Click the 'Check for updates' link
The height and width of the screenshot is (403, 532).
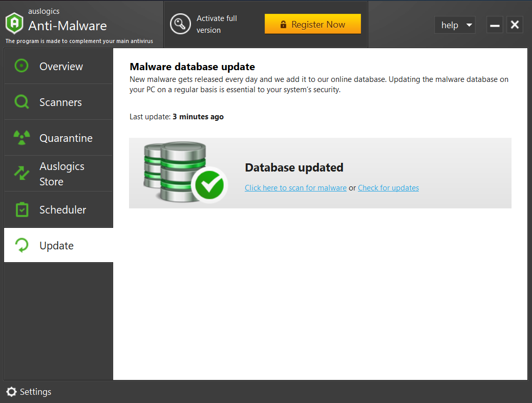pos(388,188)
